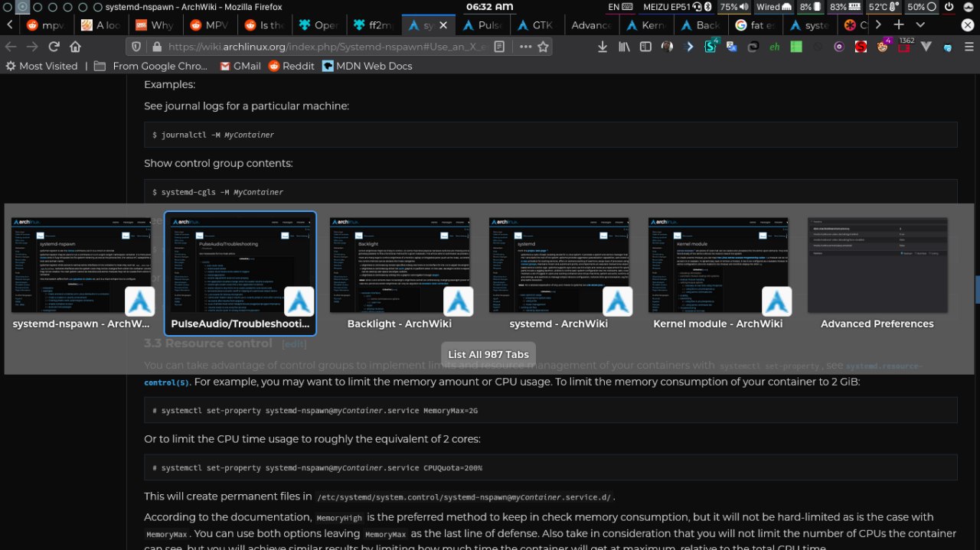This screenshot has height=550, width=980.
Task: Select Kernel module - ArchWiki thumbnail
Action: 718,273
